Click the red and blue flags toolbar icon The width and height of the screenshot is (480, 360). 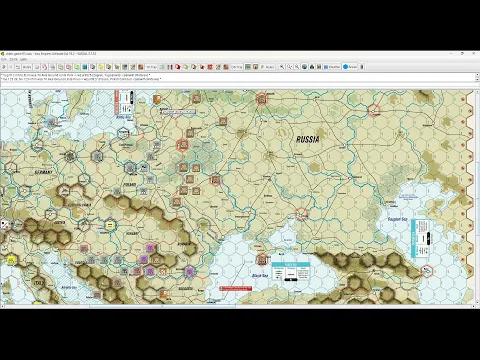click(x=170, y=67)
